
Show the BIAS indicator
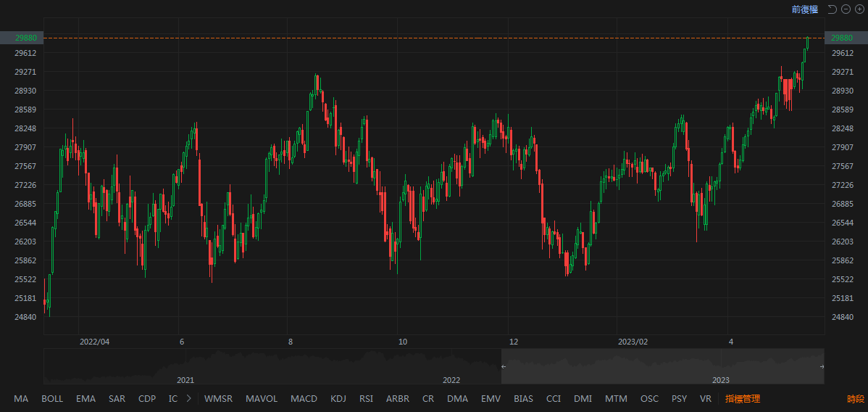[x=524, y=399]
